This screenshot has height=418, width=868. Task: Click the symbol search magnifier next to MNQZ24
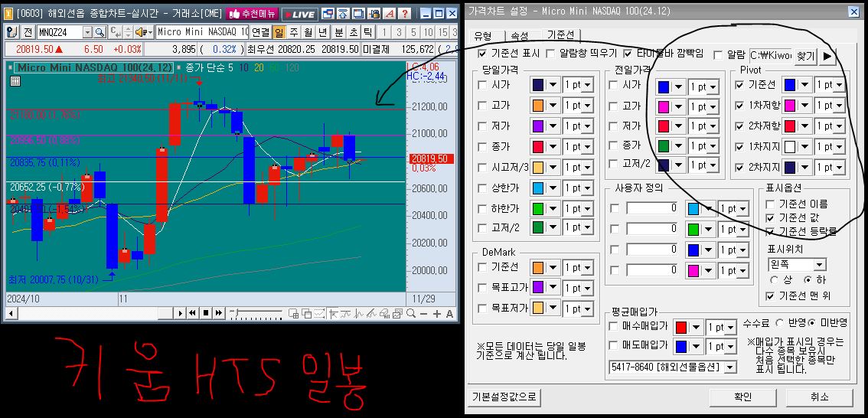(100, 32)
